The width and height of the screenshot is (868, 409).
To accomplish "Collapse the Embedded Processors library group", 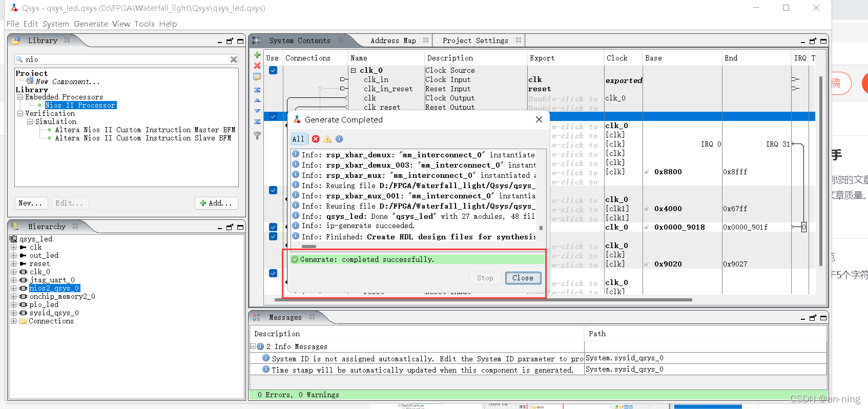I will coord(20,97).
